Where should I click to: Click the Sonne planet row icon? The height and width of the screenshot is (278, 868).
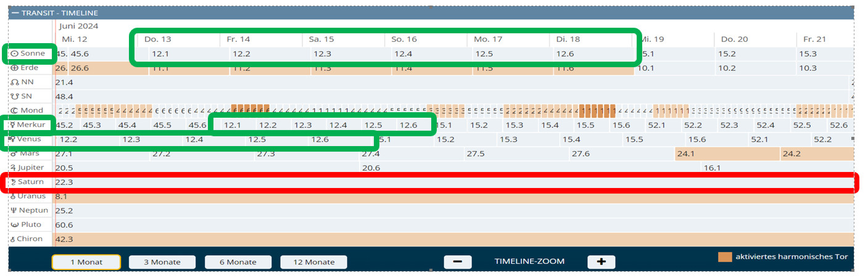(14, 54)
